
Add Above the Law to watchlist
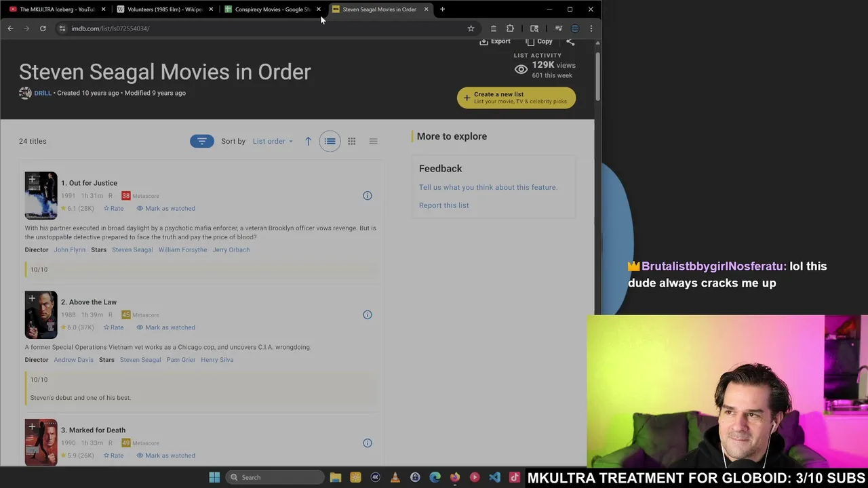[x=32, y=299]
